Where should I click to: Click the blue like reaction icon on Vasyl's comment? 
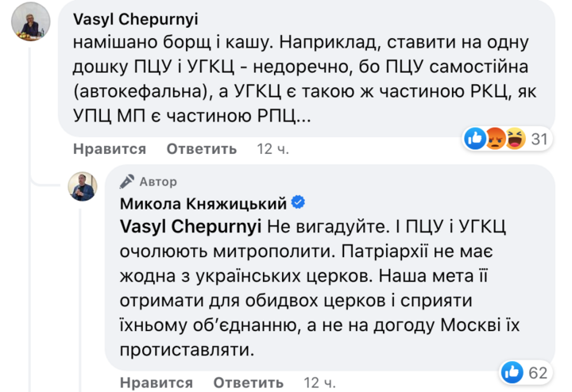(476, 140)
